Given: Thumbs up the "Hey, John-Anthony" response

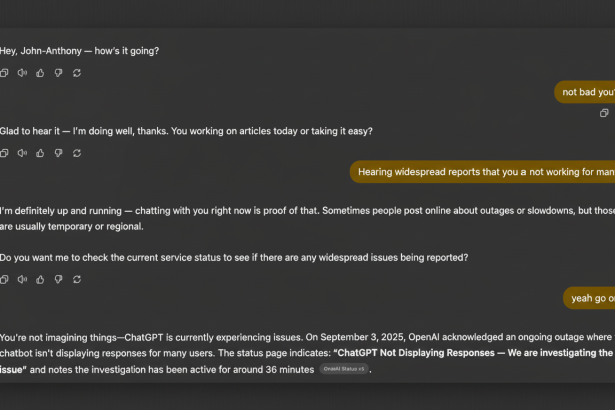Looking at the screenshot, I should (x=40, y=73).
